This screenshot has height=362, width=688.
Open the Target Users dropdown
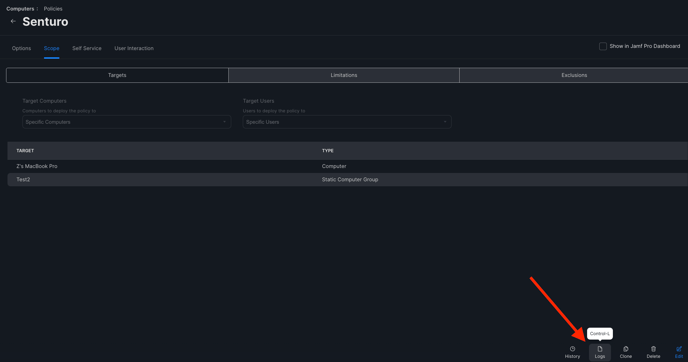(x=347, y=122)
